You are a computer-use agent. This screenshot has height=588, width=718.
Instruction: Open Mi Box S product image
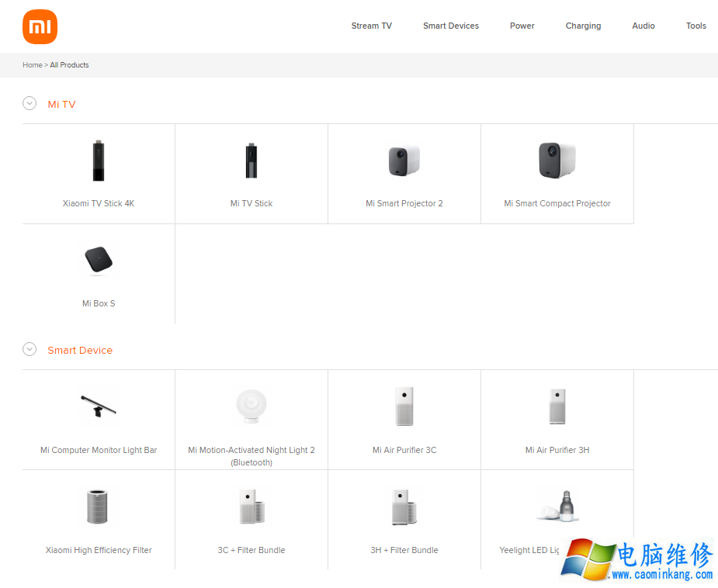coord(99,261)
